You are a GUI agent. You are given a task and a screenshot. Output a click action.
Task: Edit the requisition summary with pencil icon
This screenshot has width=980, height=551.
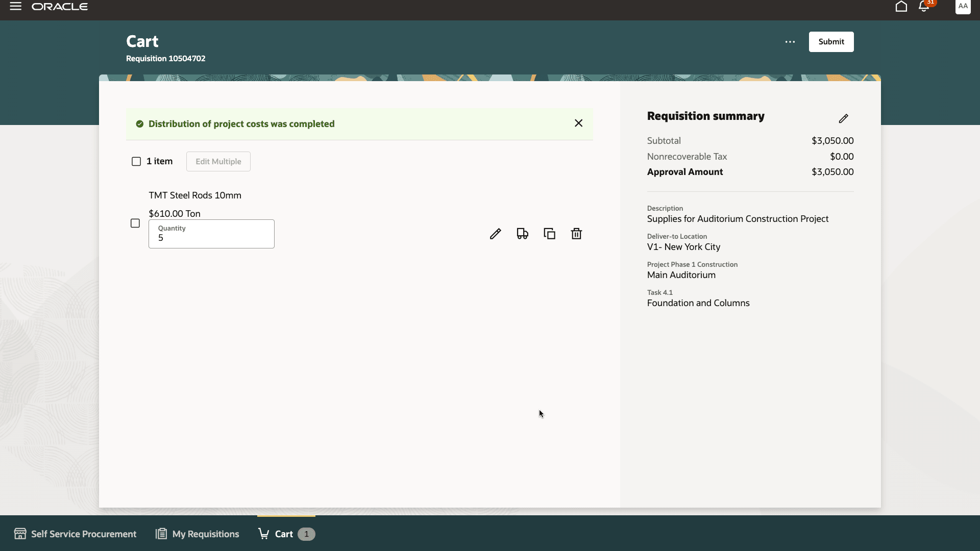point(843,118)
